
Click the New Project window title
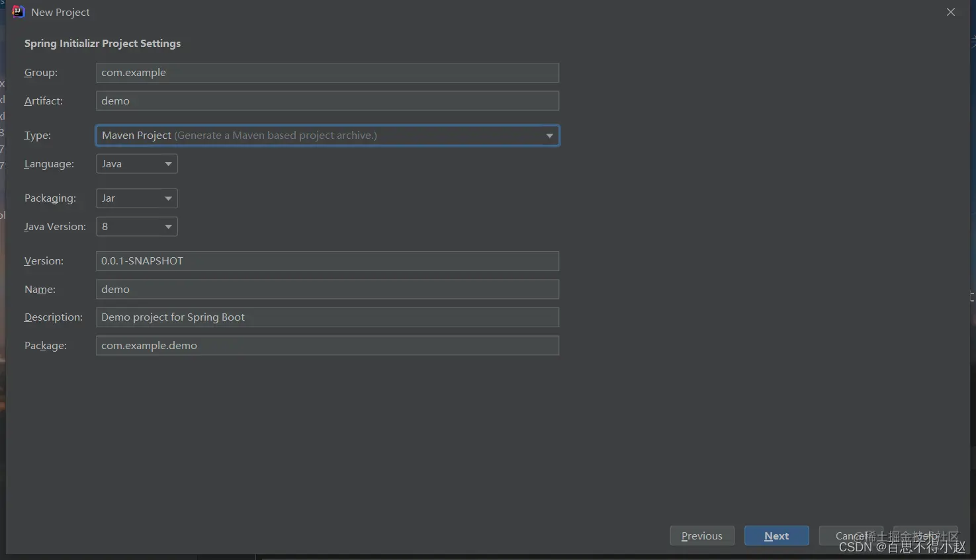(60, 13)
